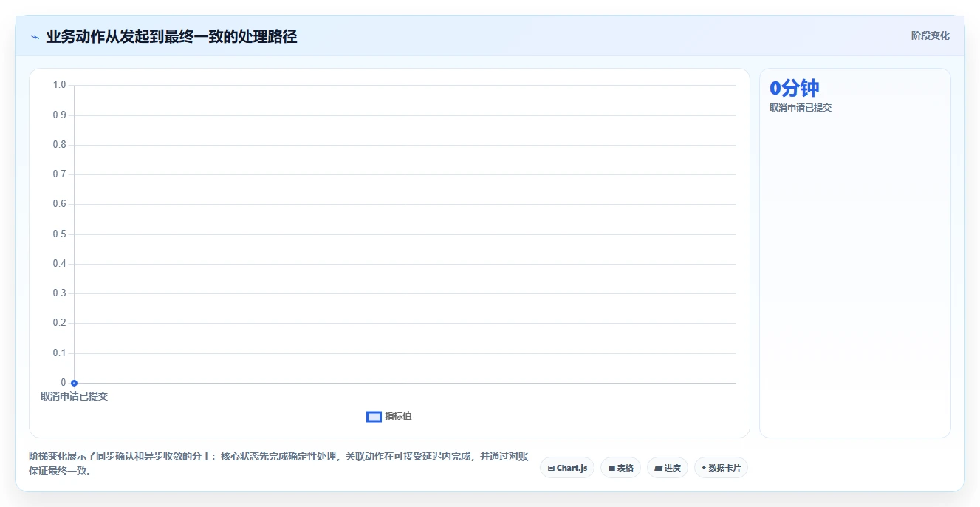Image resolution: width=980 pixels, height=507 pixels.
Task: Click the description paragraph starting with 阶梯变化
Action: pos(278,463)
